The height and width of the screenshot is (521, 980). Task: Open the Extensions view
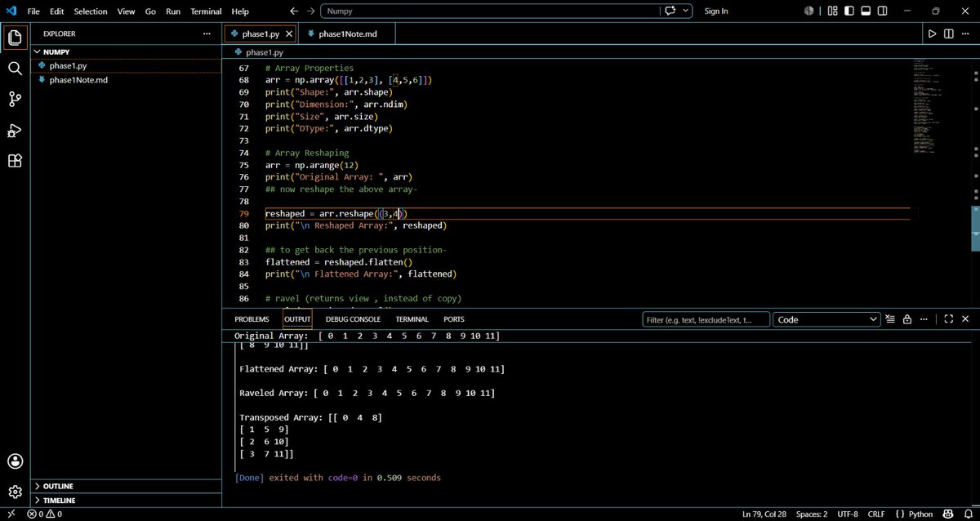tap(15, 161)
